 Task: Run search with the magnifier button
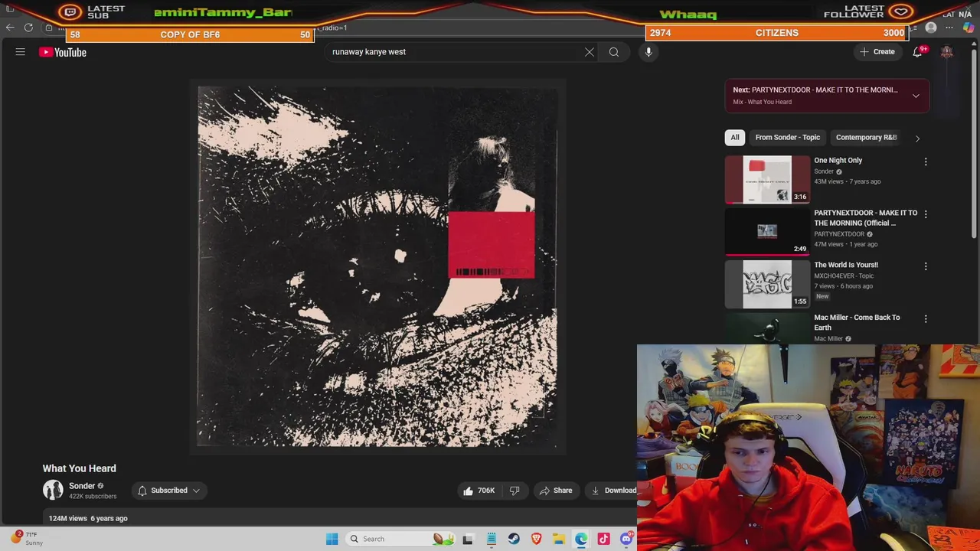pos(614,52)
